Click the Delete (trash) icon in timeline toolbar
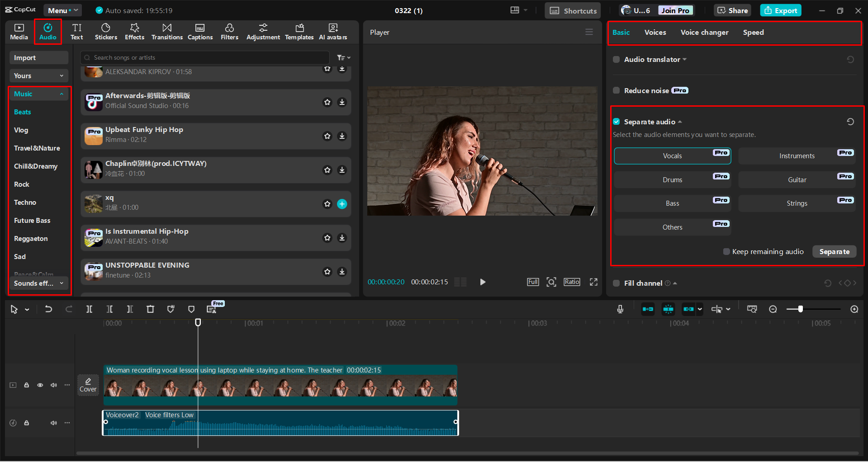 151,309
